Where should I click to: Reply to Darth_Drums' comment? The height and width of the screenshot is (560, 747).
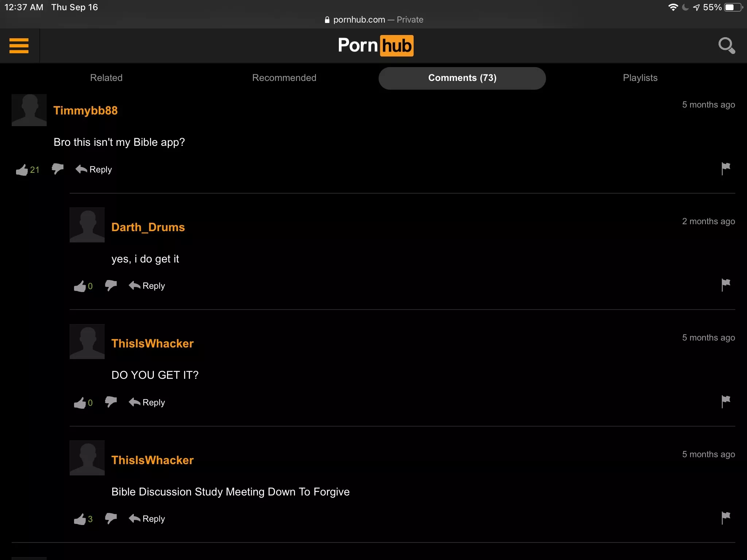147,286
